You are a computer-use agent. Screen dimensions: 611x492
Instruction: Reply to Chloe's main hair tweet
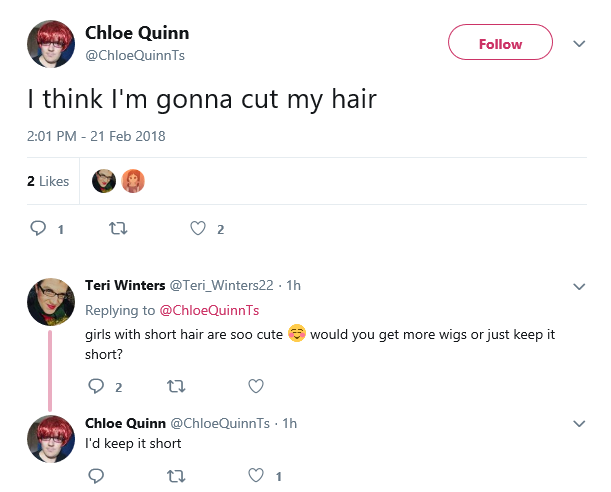coord(38,228)
